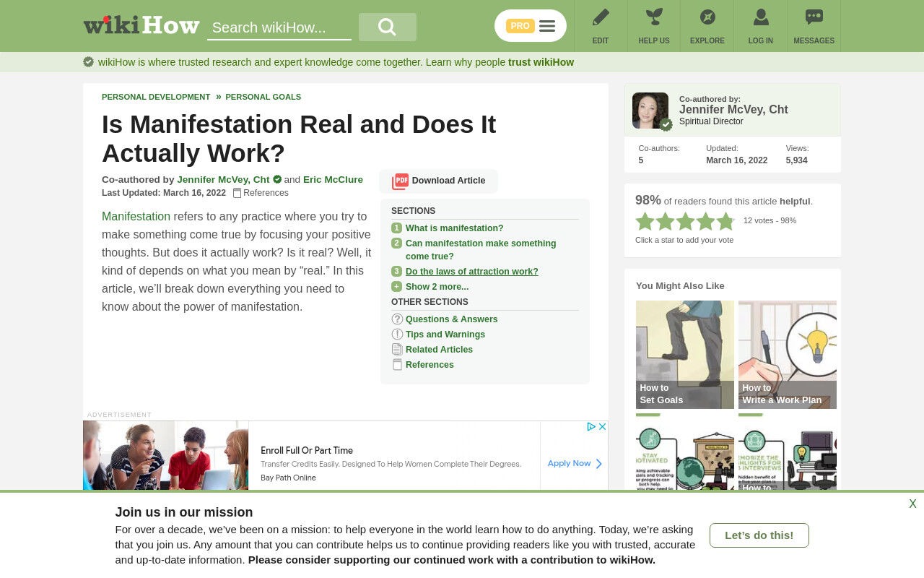Click the wikiHow logo
Screen dimensions: 924x578
point(141,25)
